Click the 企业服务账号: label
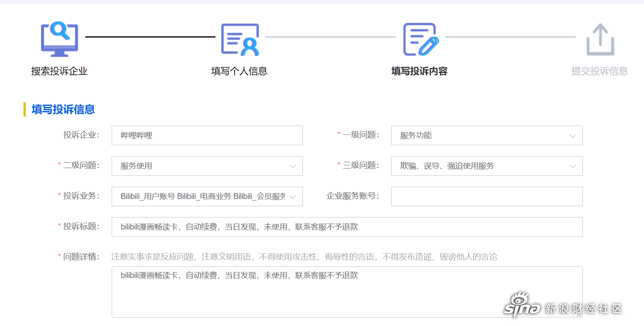Viewport: 644px width, 326px height. pyautogui.click(x=353, y=196)
